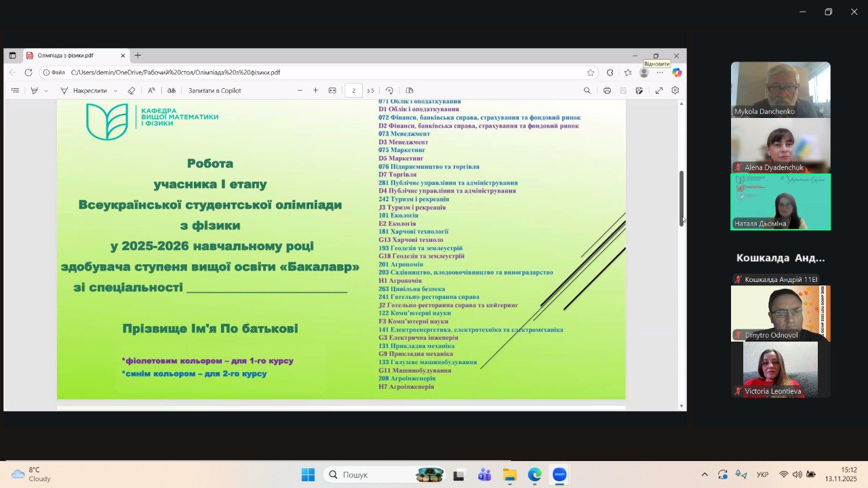Select the Накреслити draw tool

click(x=83, y=91)
